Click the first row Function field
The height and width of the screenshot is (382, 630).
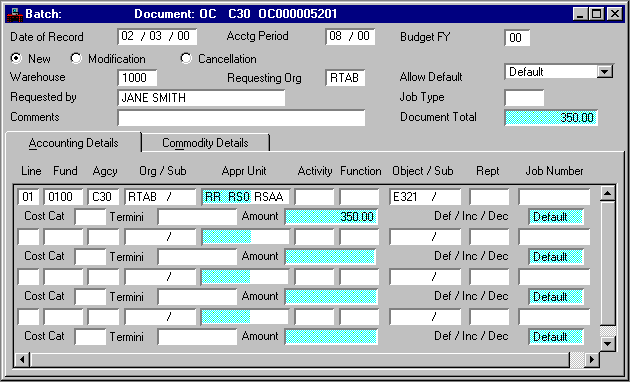tap(359, 197)
